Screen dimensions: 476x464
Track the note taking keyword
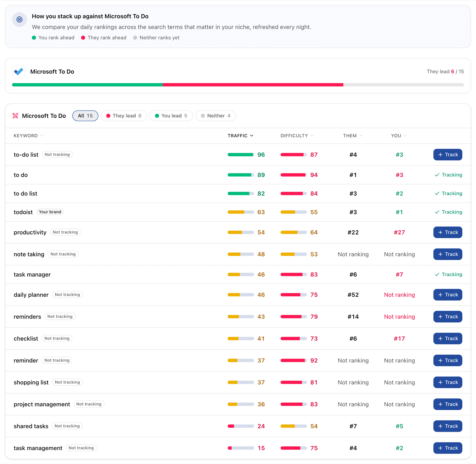tap(448, 254)
